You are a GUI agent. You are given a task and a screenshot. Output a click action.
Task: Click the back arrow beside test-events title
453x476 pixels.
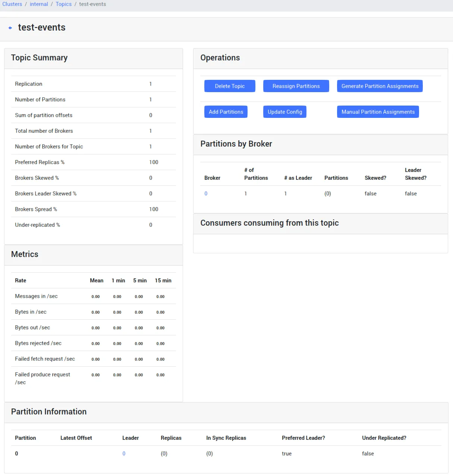[x=10, y=28]
